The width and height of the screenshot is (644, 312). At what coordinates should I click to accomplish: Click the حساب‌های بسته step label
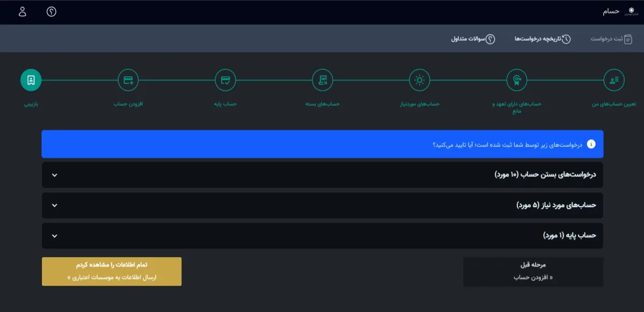click(323, 104)
